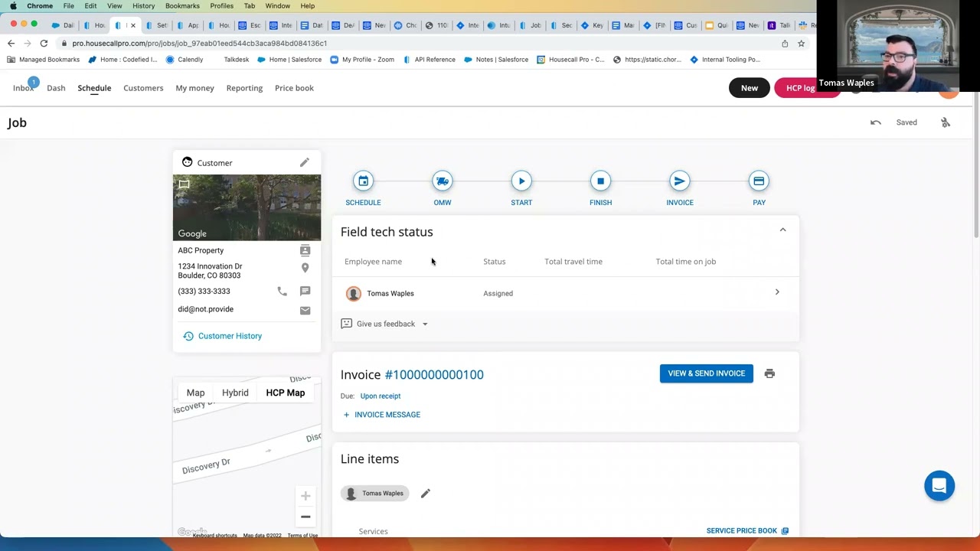Viewport: 980px width, 551px height.
Task: Click the undo arrow icon near Saved
Action: click(876, 122)
